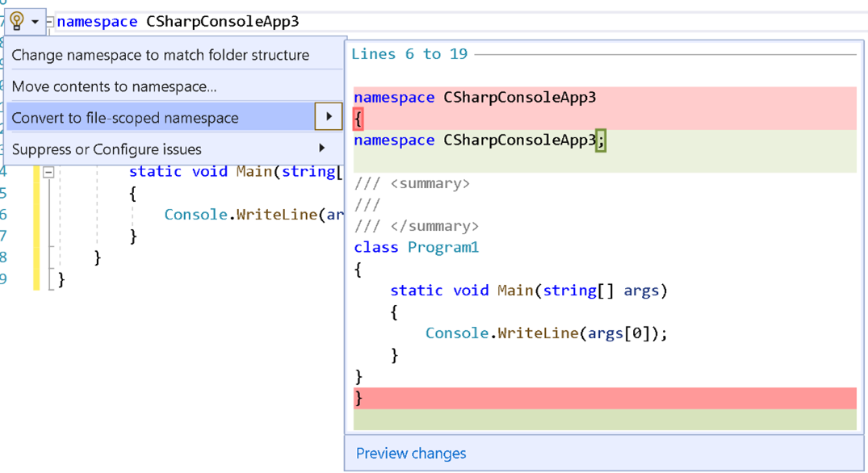This screenshot has height=473, width=868.
Task: Choose Move contents to namespace...
Action: pos(174,86)
